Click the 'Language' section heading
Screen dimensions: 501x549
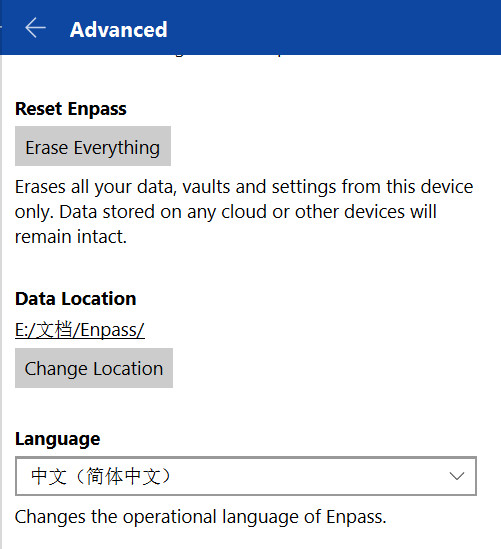click(x=58, y=439)
